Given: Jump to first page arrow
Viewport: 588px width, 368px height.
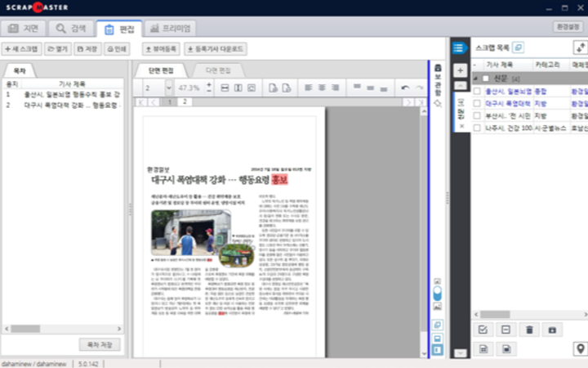Looking at the screenshot, I should click(x=141, y=102).
